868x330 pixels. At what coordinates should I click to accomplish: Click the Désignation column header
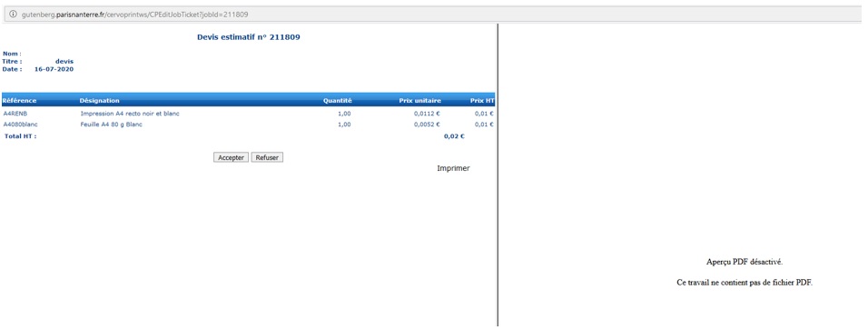(100, 101)
